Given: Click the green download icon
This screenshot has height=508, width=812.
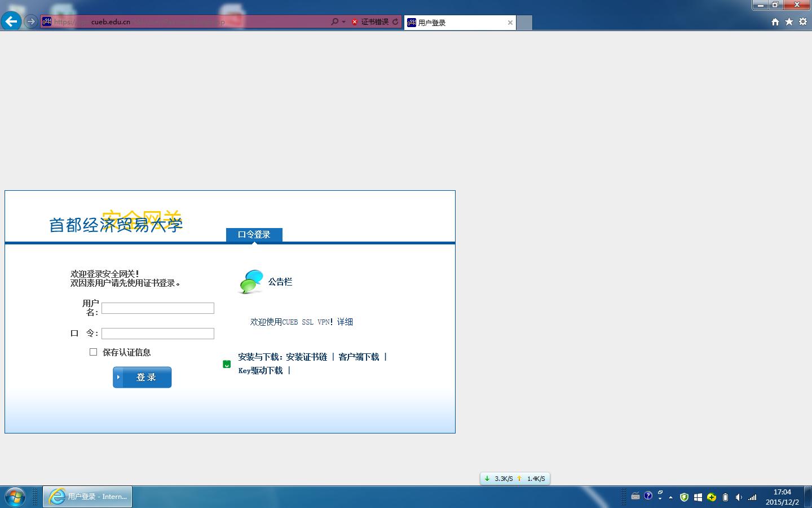Looking at the screenshot, I should (227, 364).
